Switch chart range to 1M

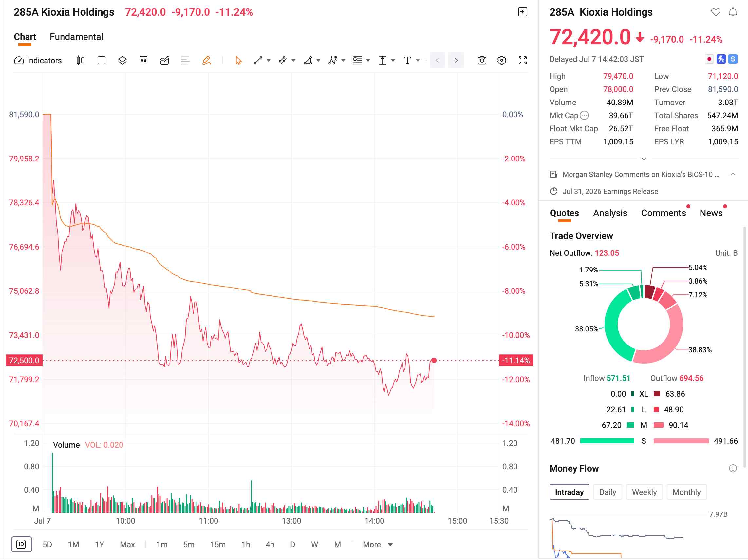pos(73,544)
